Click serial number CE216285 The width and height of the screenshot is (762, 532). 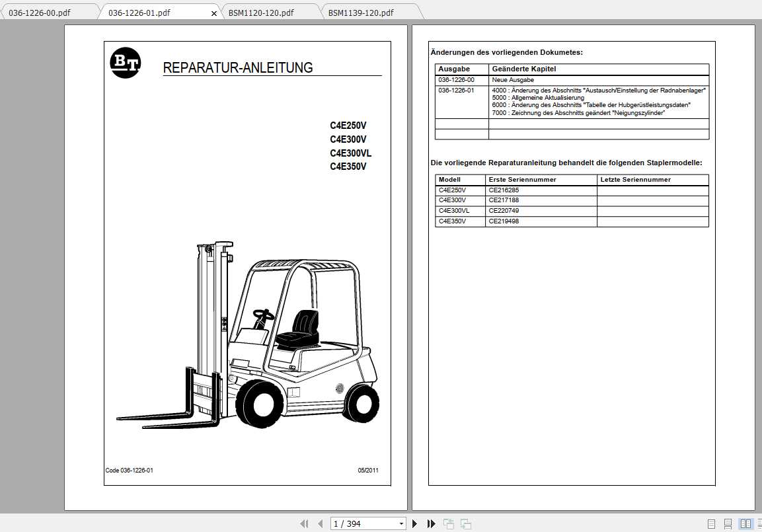pyautogui.click(x=504, y=190)
